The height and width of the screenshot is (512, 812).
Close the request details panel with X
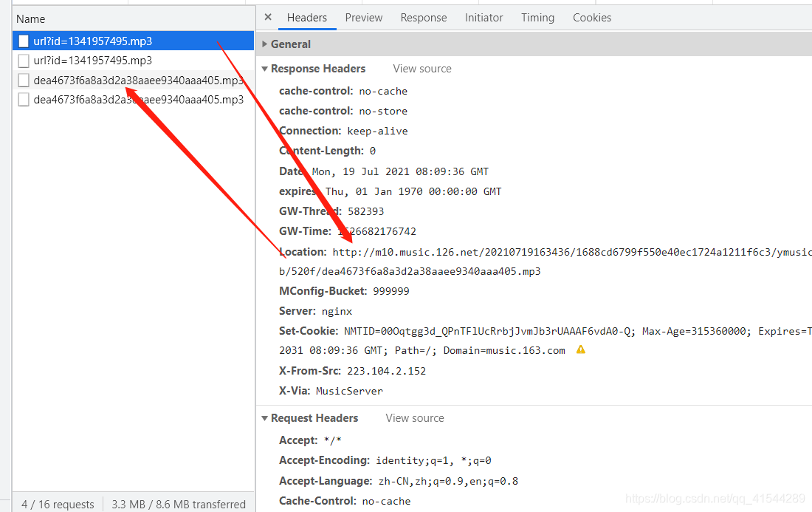268,17
